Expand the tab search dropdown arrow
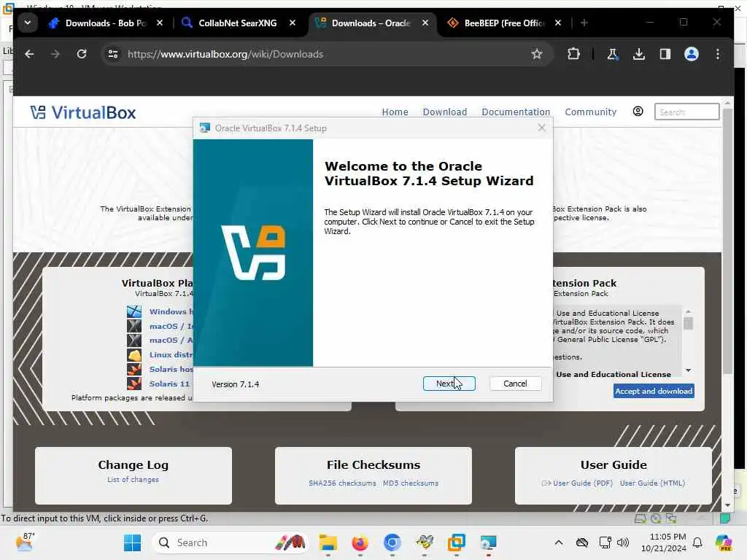 click(28, 23)
